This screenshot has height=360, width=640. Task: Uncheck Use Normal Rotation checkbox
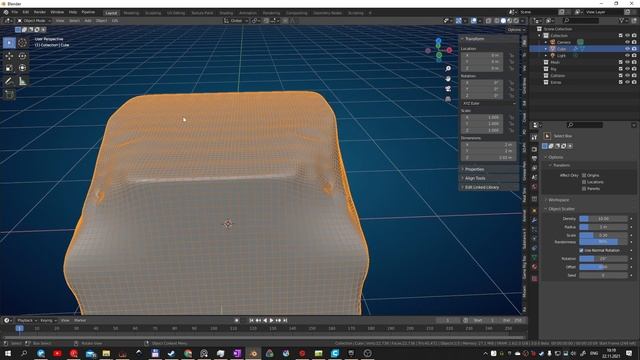[581, 250]
